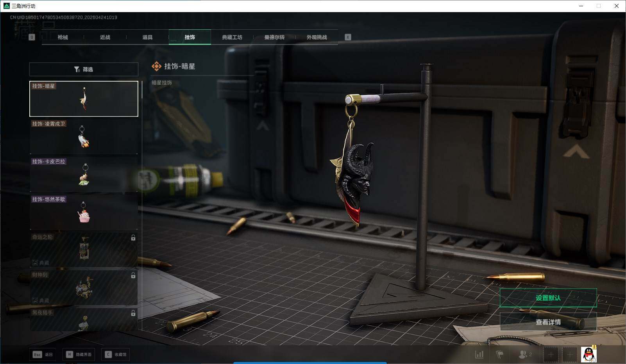Click the flag icon in bottom bar
The width and height of the screenshot is (626, 364).
(500, 355)
